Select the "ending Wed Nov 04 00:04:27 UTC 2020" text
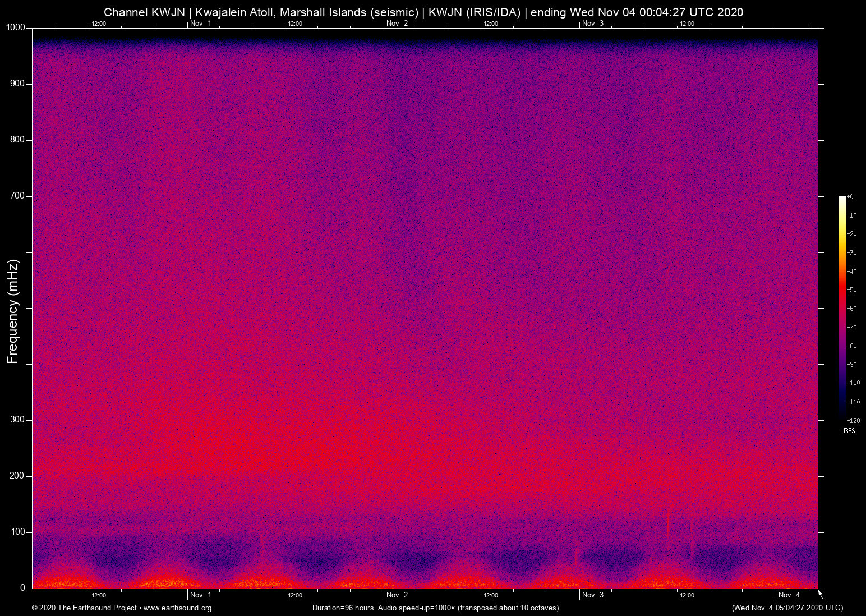 pyautogui.click(x=637, y=12)
